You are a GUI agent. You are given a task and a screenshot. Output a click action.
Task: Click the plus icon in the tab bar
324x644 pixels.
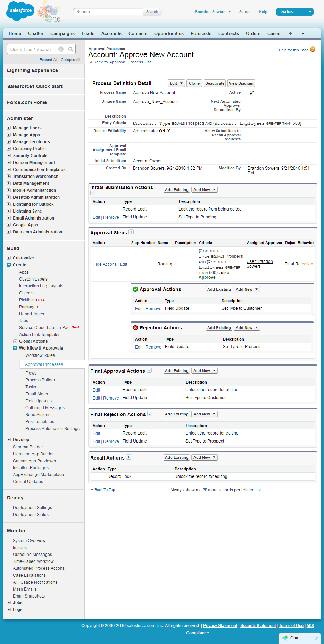(x=290, y=34)
